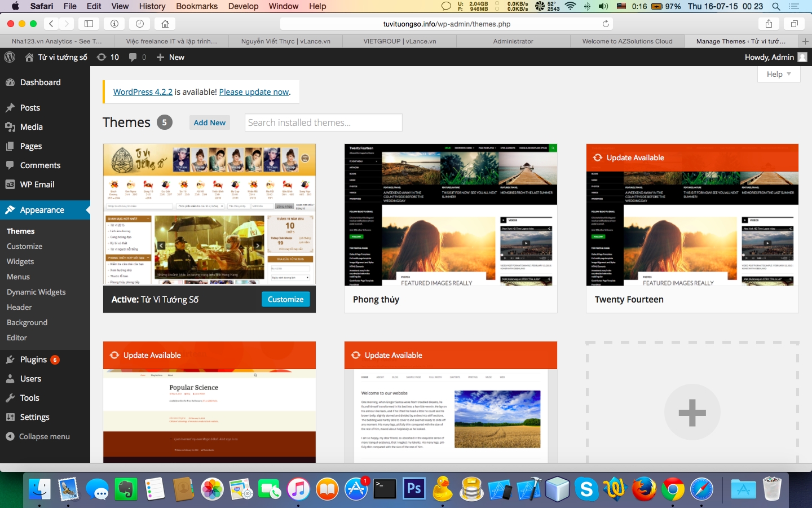812x508 pixels.
Task: Click the Wi-Fi status icon
Action: point(570,6)
